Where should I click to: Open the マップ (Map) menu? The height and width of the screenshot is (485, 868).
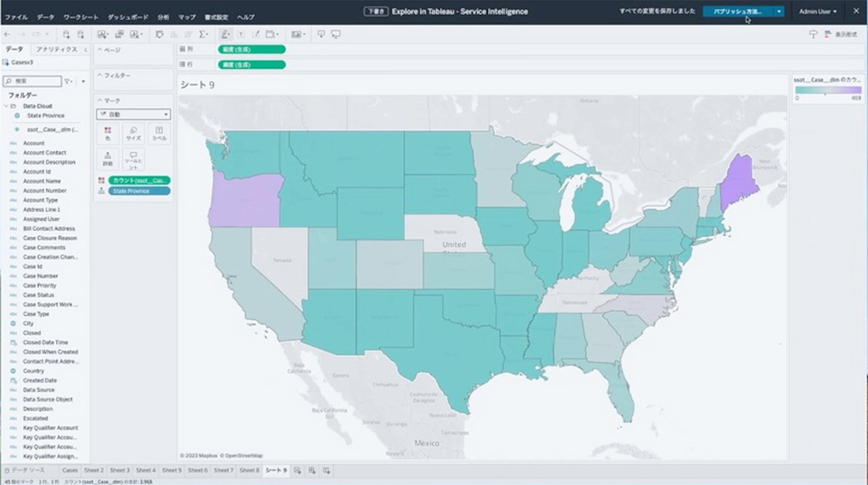pyautogui.click(x=187, y=17)
